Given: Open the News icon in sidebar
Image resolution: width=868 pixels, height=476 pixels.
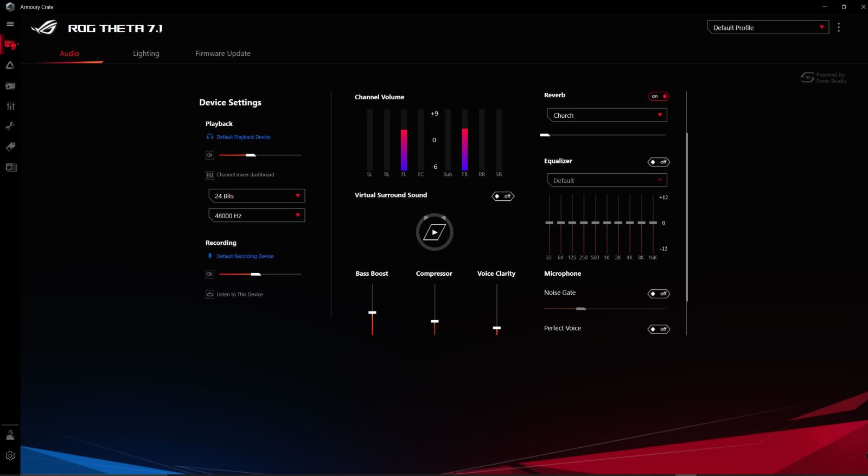Looking at the screenshot, I should 10,167.
